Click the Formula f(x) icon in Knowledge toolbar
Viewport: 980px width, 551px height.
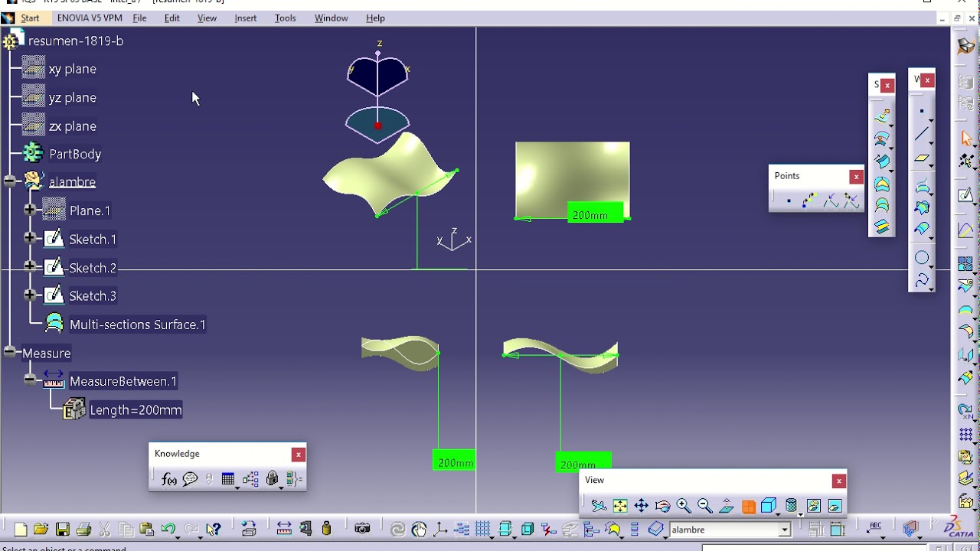(x=169, y=479)
